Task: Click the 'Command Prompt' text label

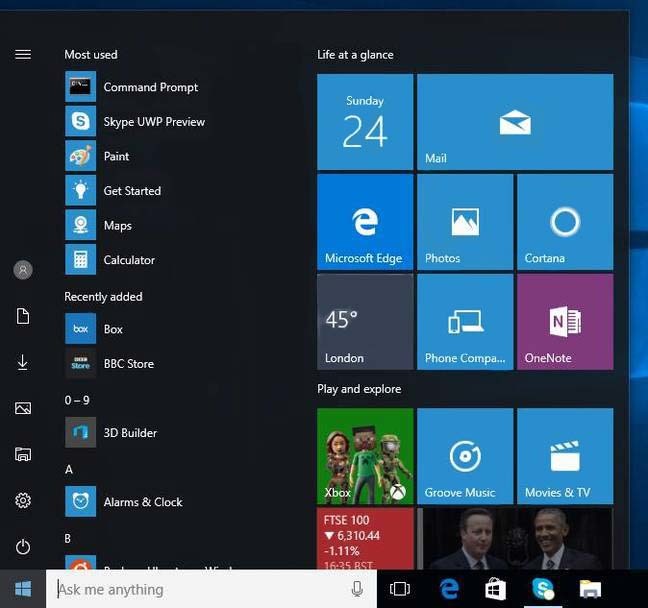Action: tap(151, 87)
